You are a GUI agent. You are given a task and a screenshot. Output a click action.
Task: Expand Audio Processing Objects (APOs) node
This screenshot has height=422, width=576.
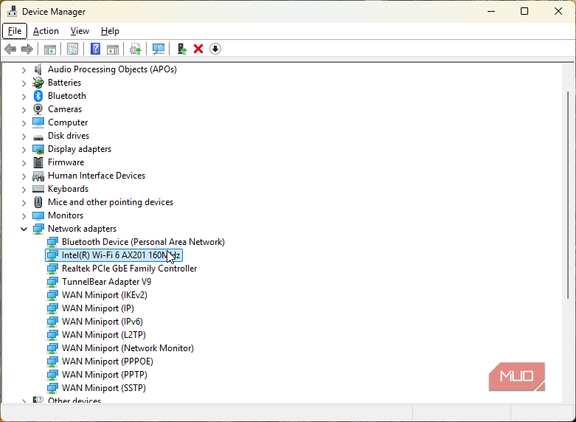(x=24, y=70)
